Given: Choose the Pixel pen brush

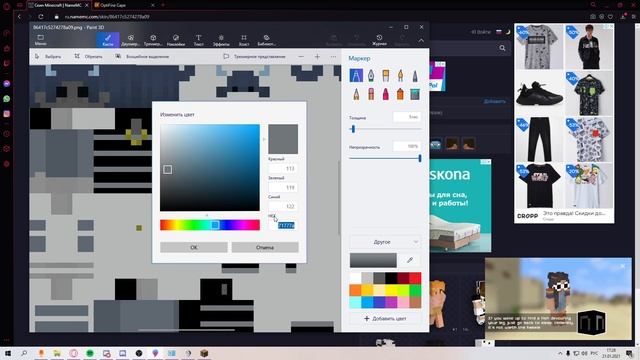Looking at the screenshot, I should click(x=415, y=76).
